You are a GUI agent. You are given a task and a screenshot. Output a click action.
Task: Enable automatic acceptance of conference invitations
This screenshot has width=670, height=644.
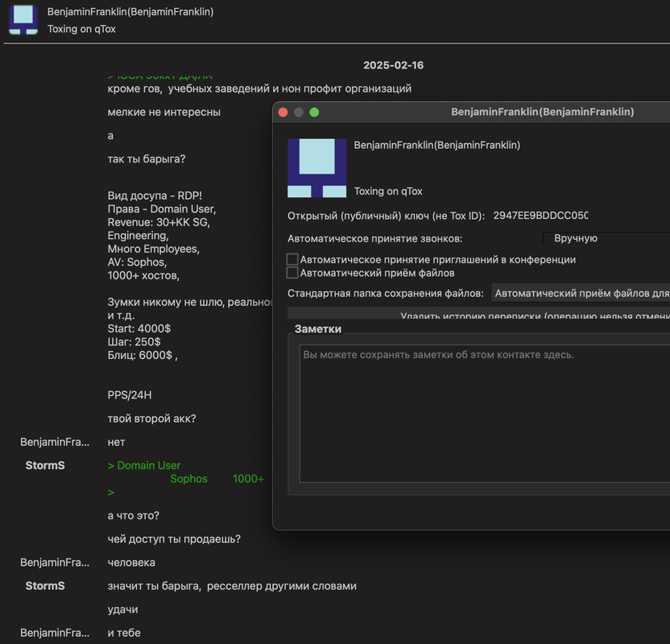292,259
